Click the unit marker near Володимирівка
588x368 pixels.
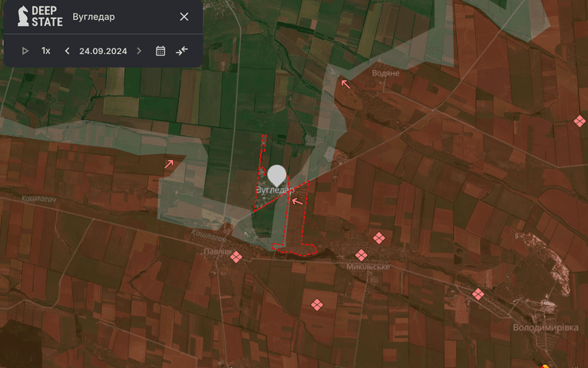click(478, 294)
